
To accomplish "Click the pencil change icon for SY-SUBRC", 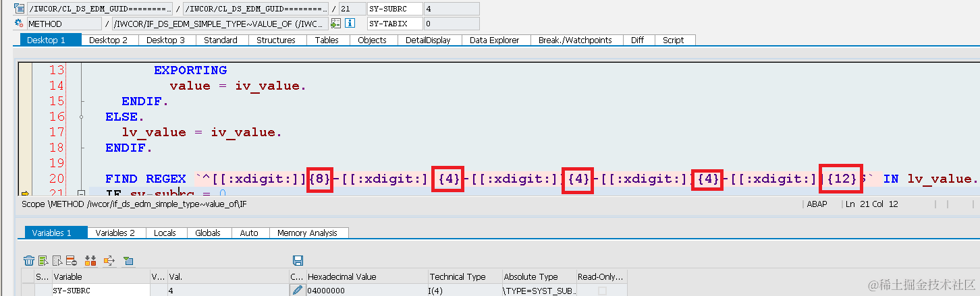I will 297,291.
